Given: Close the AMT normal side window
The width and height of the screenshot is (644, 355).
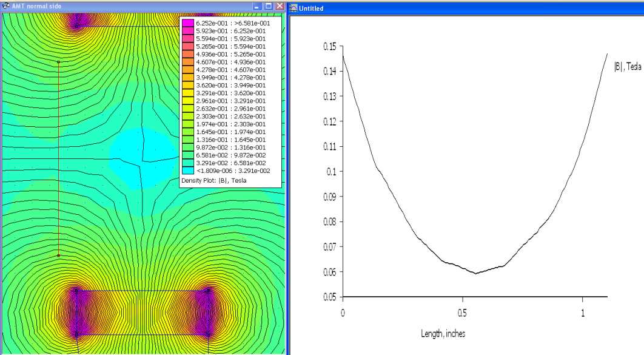Looking at the screenshot, I should 280,7.
